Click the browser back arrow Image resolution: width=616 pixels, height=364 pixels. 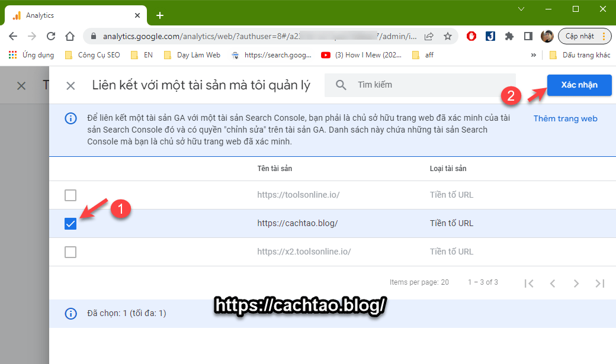pyautogui.click(x=13, y=36)
